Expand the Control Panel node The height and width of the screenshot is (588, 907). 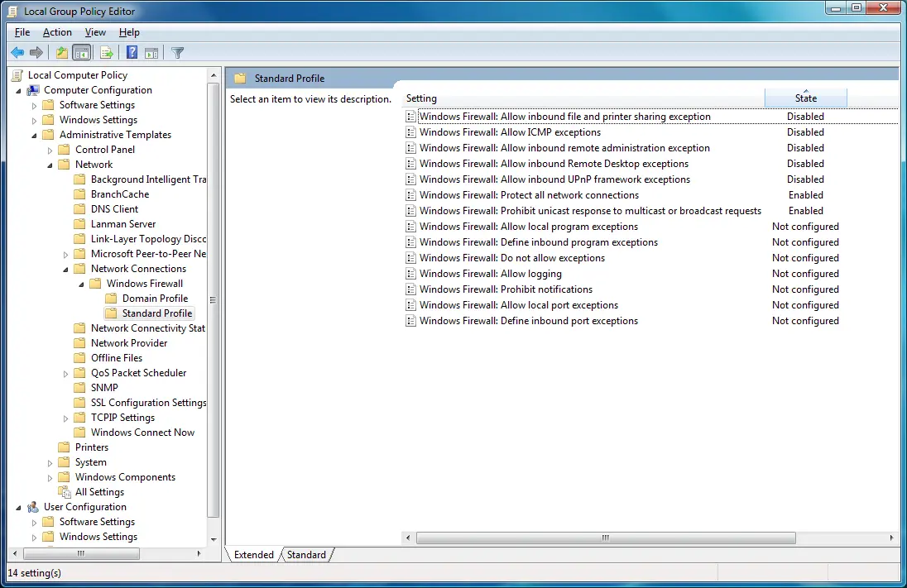pos(50,151)
